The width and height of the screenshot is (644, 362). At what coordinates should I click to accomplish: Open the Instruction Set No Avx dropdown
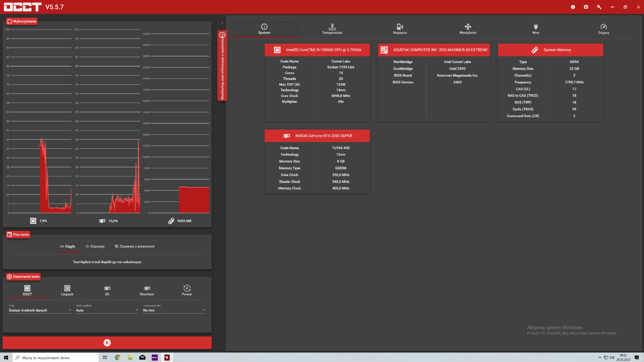174,310
